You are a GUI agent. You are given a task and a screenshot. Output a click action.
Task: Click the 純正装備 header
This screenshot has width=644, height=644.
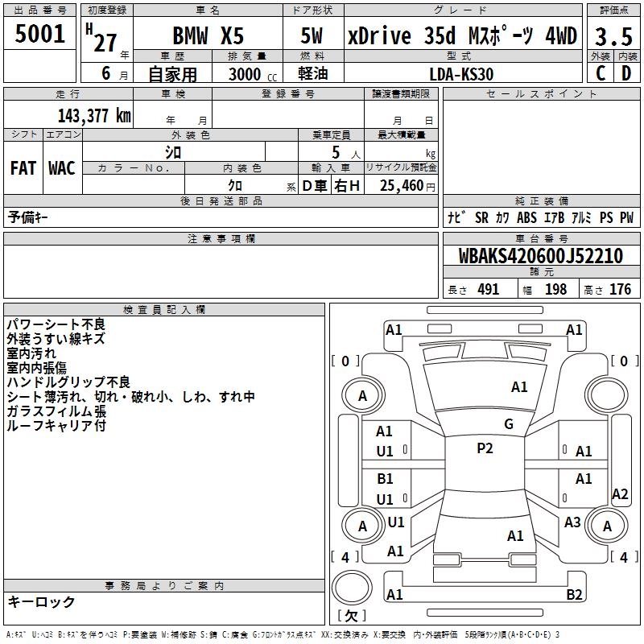pyautogui.click(x=541, y=200)
